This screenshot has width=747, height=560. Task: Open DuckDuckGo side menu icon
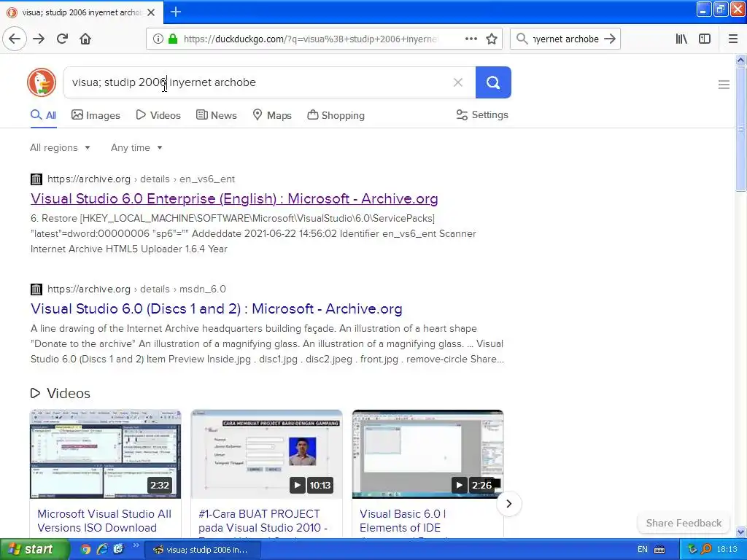click(724, 85)
